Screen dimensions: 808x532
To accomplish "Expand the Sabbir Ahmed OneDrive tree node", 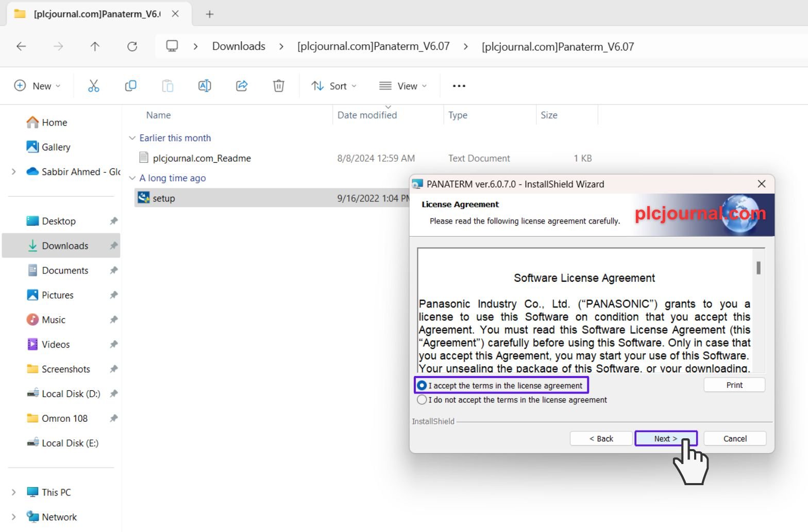I will (x=14, y=171).
